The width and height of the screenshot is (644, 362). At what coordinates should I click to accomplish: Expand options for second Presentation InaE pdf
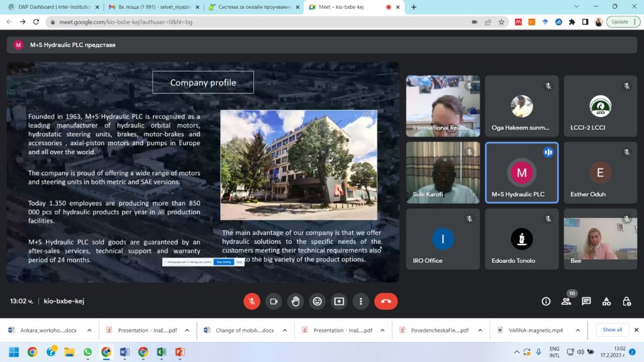pos(382,330)
